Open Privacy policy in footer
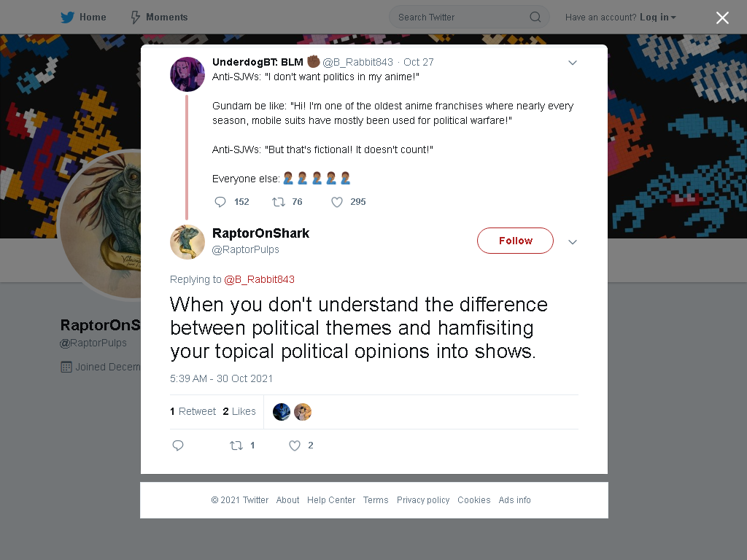Screen dimensions: 747x560 (423, 500)
